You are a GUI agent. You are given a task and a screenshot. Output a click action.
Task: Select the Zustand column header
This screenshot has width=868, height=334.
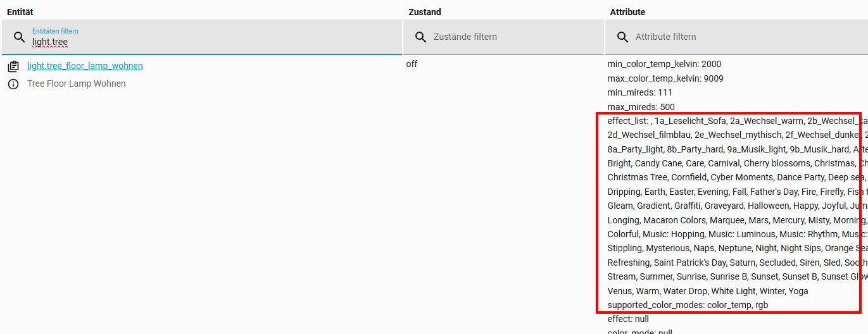point(425,12)
